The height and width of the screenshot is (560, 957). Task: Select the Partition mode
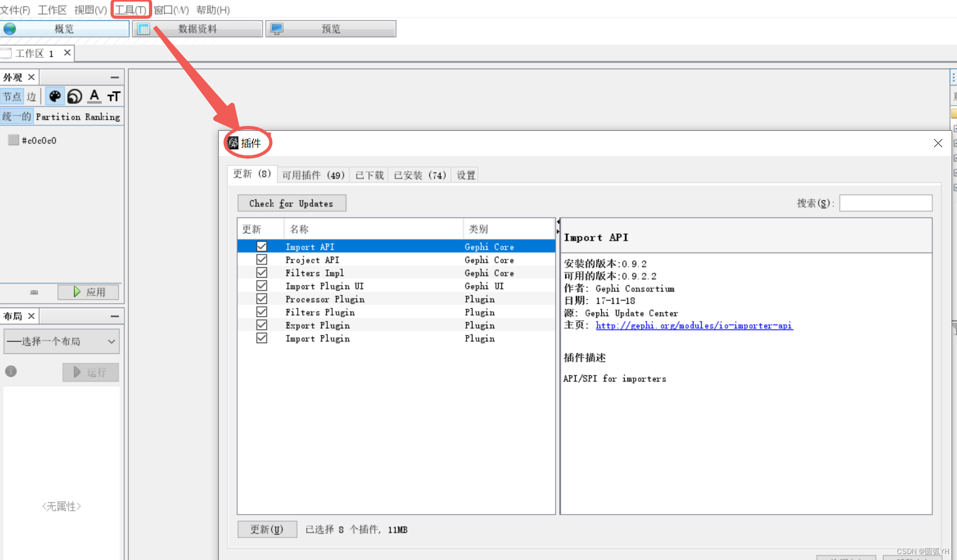(x=58, y=117)
